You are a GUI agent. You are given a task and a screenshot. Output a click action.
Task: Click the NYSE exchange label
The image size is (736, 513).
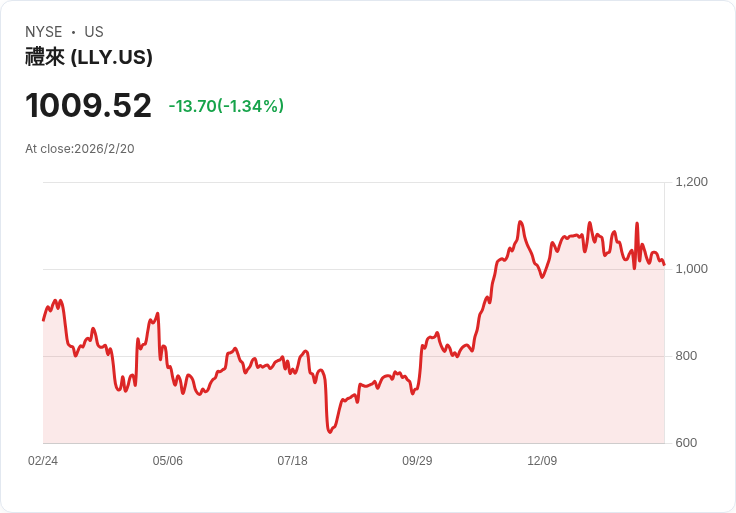43,32
